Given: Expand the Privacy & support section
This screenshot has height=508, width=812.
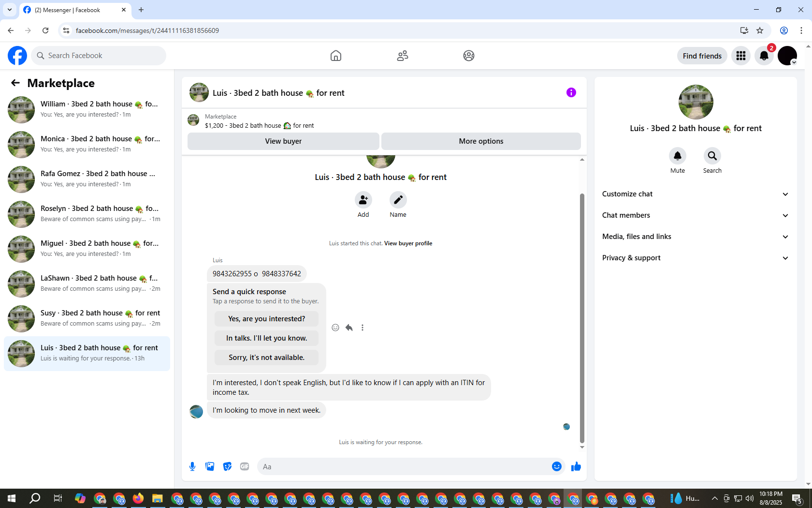Looking at the screenshot, I should pos(696,258).
